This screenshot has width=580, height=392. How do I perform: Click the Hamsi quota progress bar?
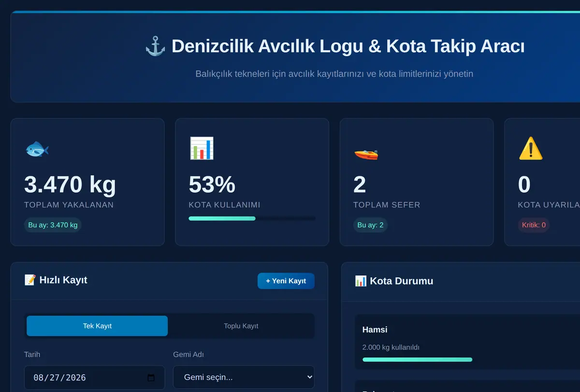(x=471, y=360)
